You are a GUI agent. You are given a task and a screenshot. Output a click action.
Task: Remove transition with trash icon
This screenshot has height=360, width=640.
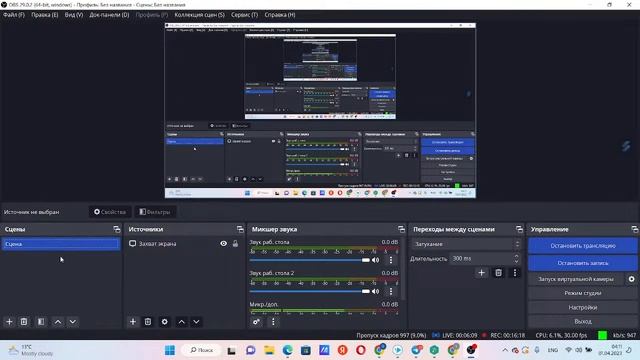click(498, 273)
